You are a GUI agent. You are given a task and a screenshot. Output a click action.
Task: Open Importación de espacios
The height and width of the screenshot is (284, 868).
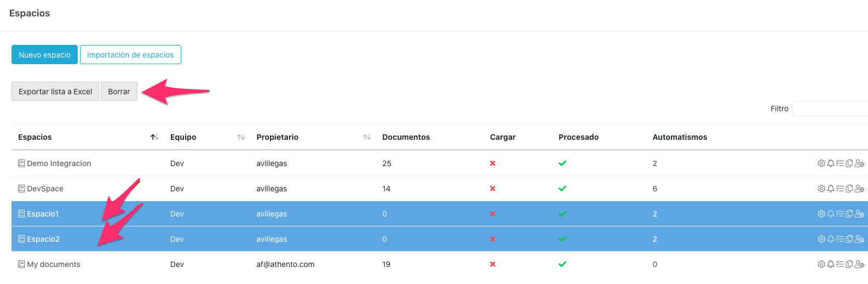[x=130, y=55]
